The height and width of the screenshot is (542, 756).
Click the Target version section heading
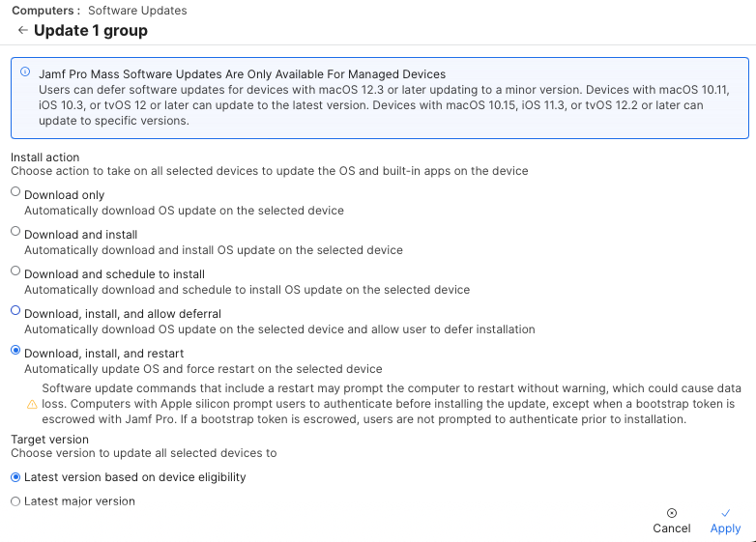click(49, 439)
